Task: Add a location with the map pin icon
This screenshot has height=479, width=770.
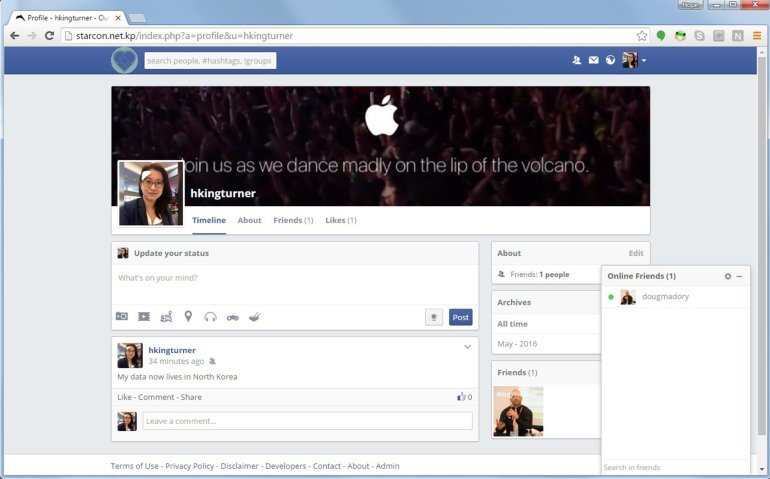Action: [x=188, y=316]
